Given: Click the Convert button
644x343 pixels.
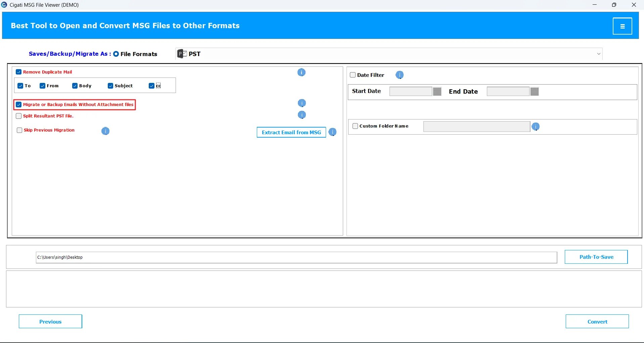Looking at the screenshot, I should pyautogui.click(x=597, y=322).
